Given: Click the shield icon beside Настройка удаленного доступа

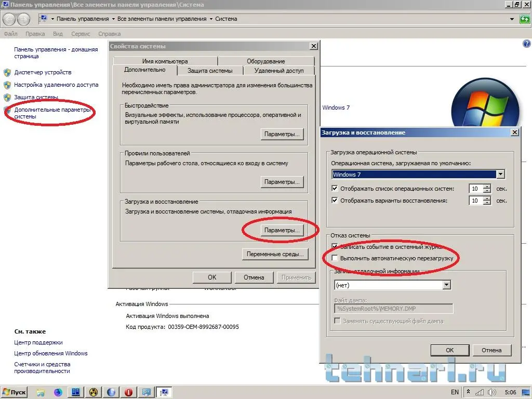Looking at the screenshot, I should click(7, 85).
